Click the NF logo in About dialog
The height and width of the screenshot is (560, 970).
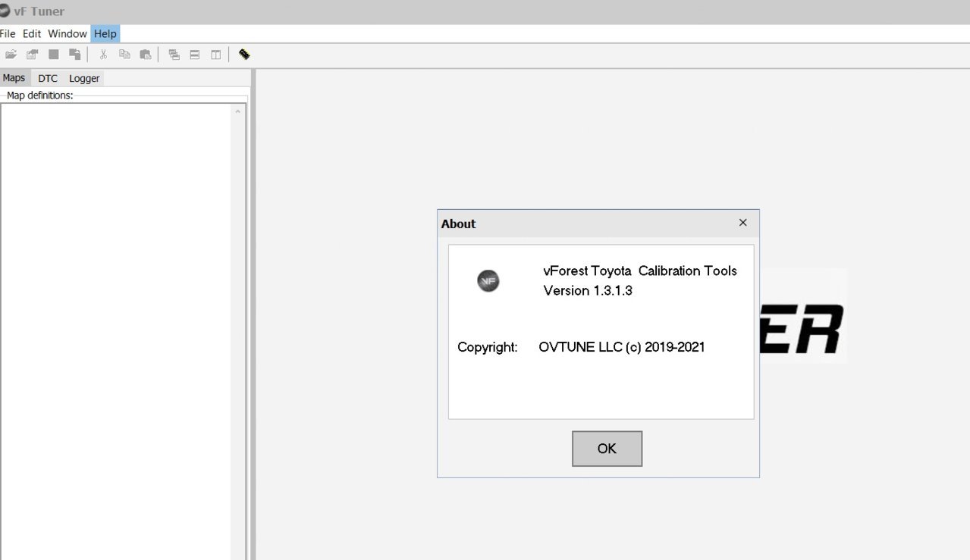pyautogui.click(x=488, y=281)
